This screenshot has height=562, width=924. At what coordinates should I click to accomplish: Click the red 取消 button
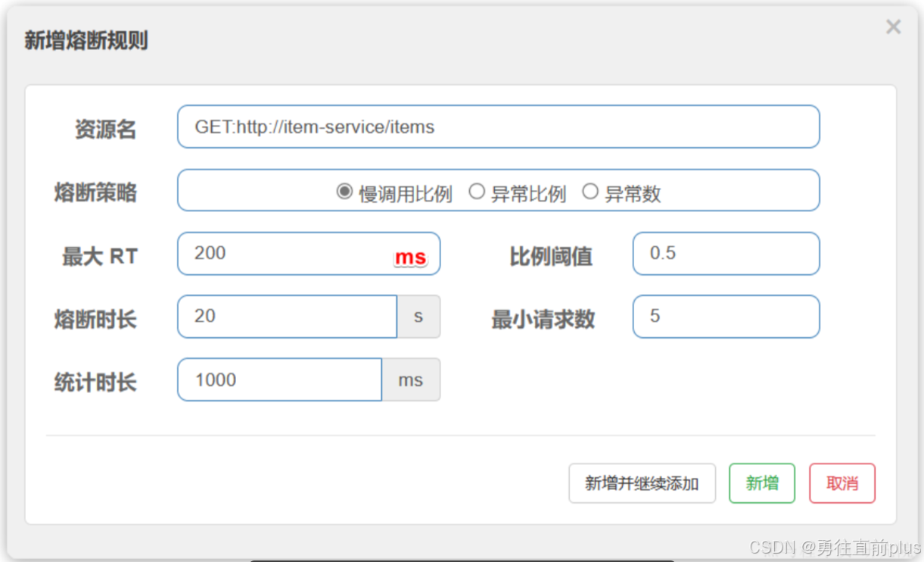click(842, 483)
